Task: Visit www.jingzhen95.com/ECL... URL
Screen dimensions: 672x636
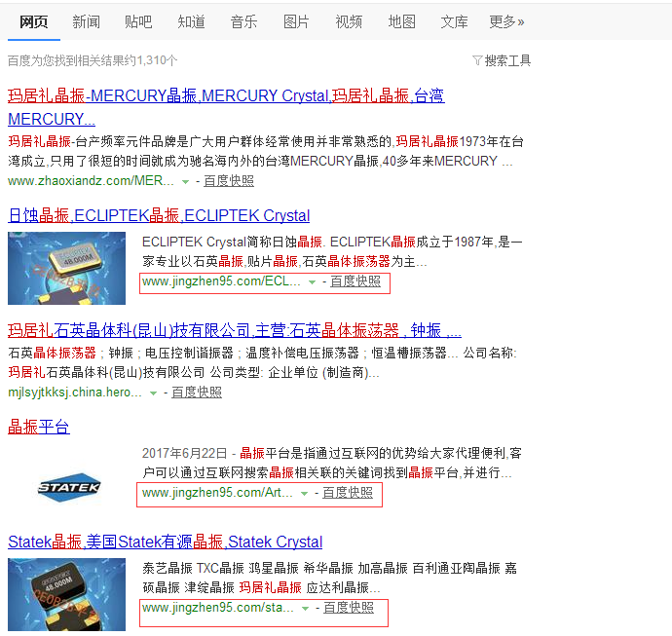Action: pyautogui.click(x=221, y=281)
